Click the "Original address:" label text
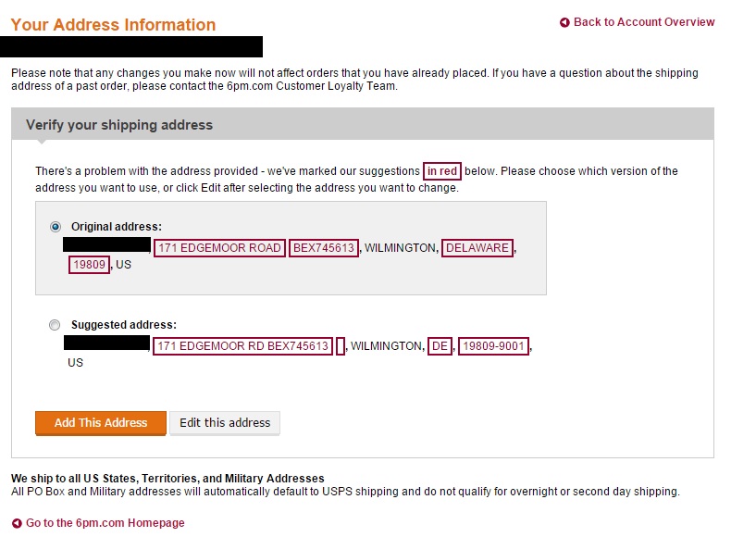This screenshot has width=756, height=537. click(x=117, y=226)
